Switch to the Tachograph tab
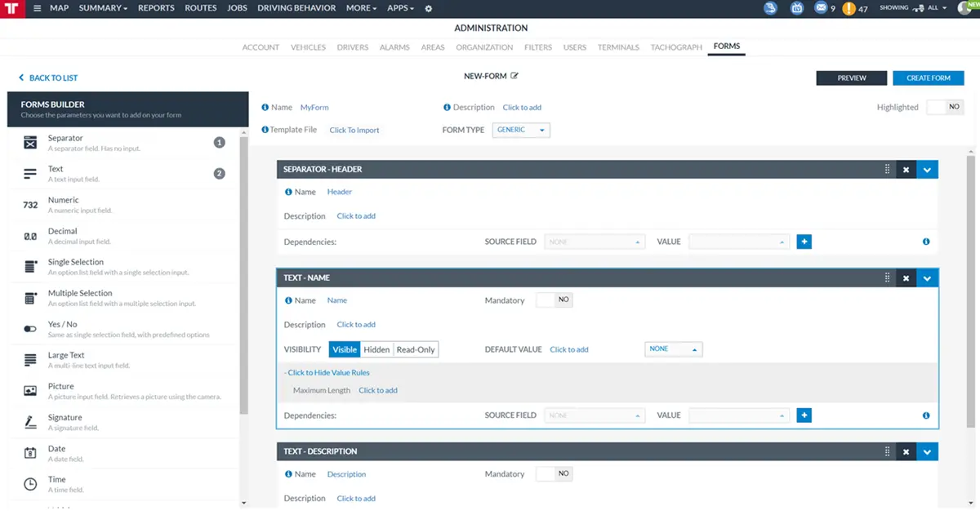Screen dimensions: 980x515 tap(676, 47)
